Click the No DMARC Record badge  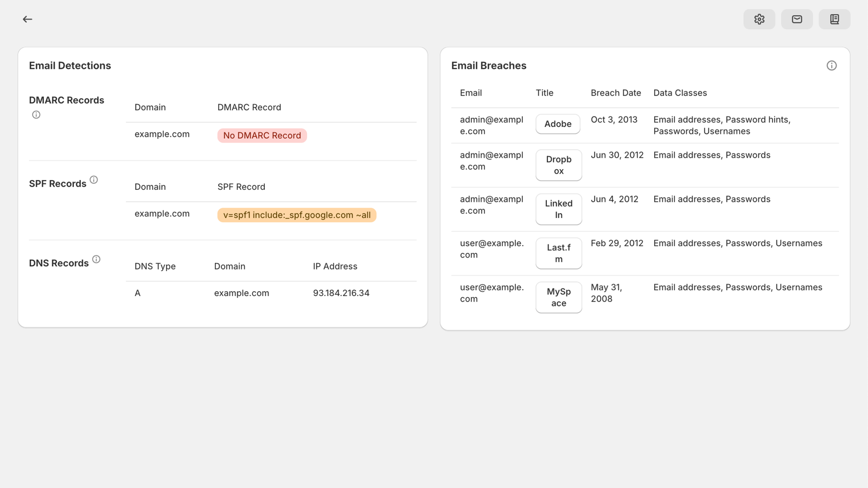(262, 136)
